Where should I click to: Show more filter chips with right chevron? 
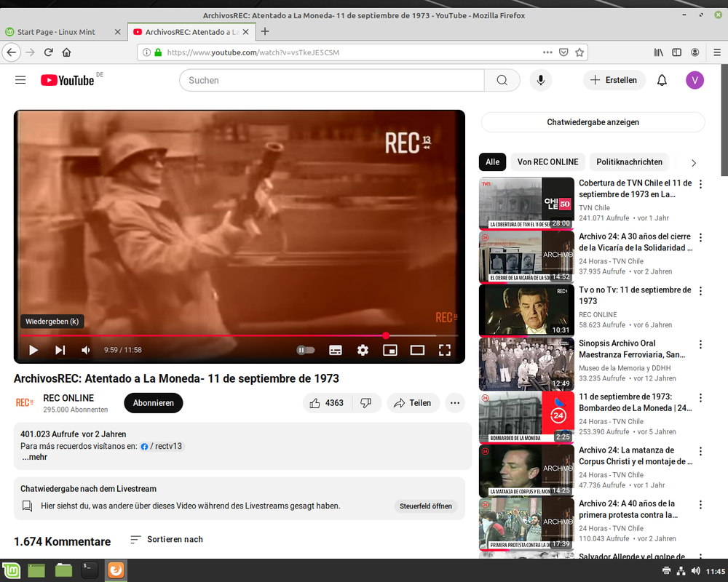point(694,163)
